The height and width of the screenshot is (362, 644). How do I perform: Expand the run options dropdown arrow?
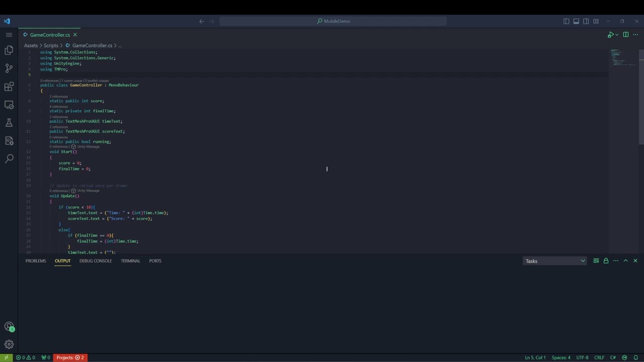[x=617, y=35]
